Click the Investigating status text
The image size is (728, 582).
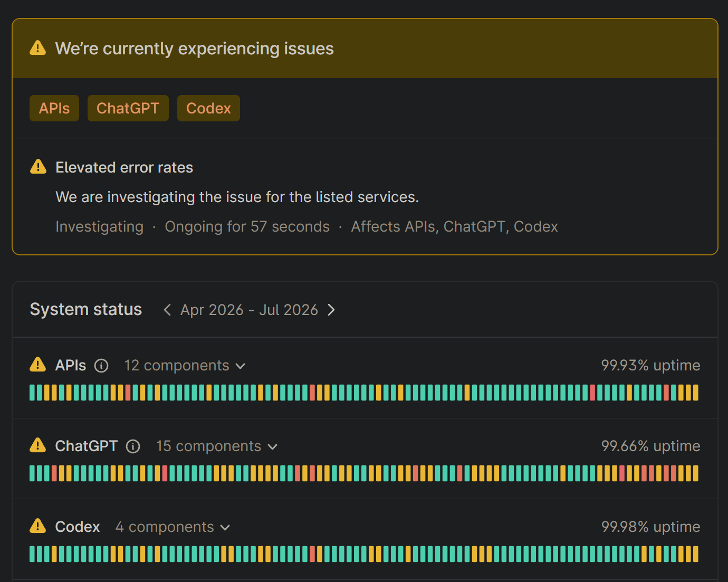pyautogui.click(x=100, y=226)
